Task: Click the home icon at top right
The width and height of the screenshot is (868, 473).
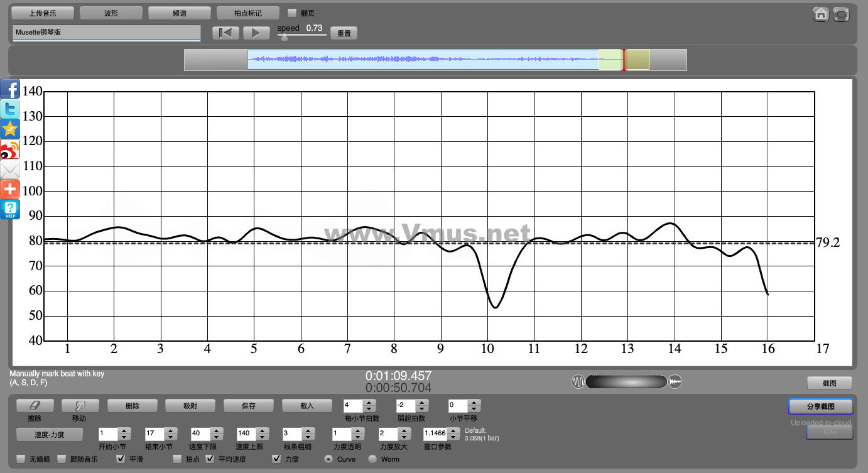Action: (x=820, y=14)
